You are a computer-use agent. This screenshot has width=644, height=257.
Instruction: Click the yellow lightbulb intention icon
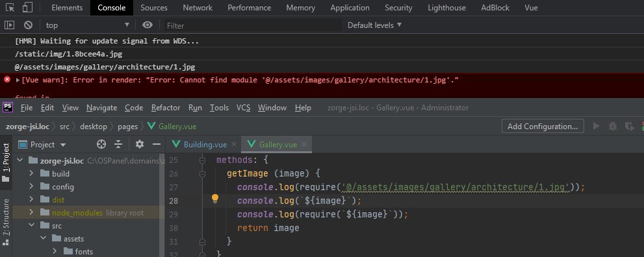point(215,199)
